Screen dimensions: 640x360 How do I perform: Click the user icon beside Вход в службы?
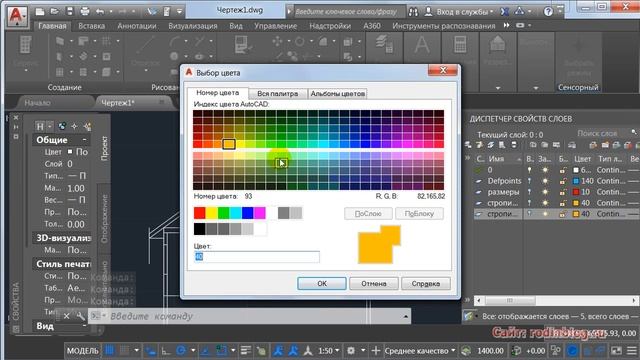[429, 12]
